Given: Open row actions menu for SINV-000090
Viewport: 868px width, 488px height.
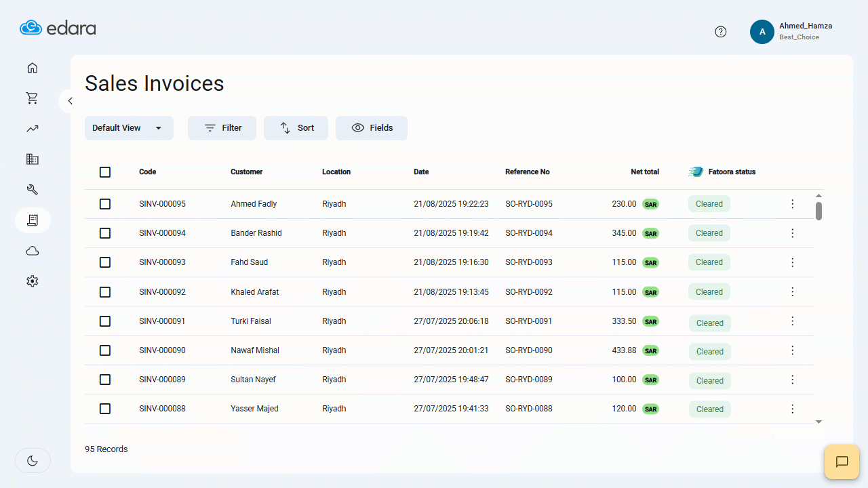Looking at the screenshot, I should (x=792, y=350).
